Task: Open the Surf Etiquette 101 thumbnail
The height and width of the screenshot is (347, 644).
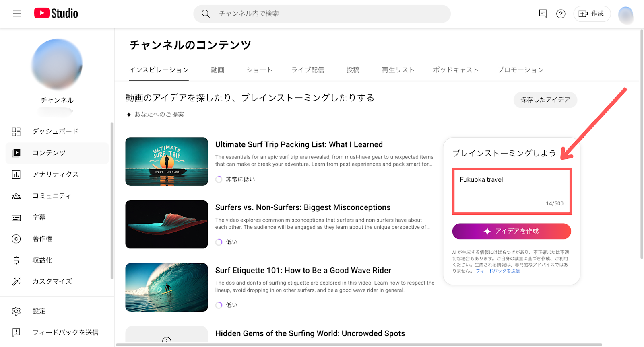Action: click(167, 287)
